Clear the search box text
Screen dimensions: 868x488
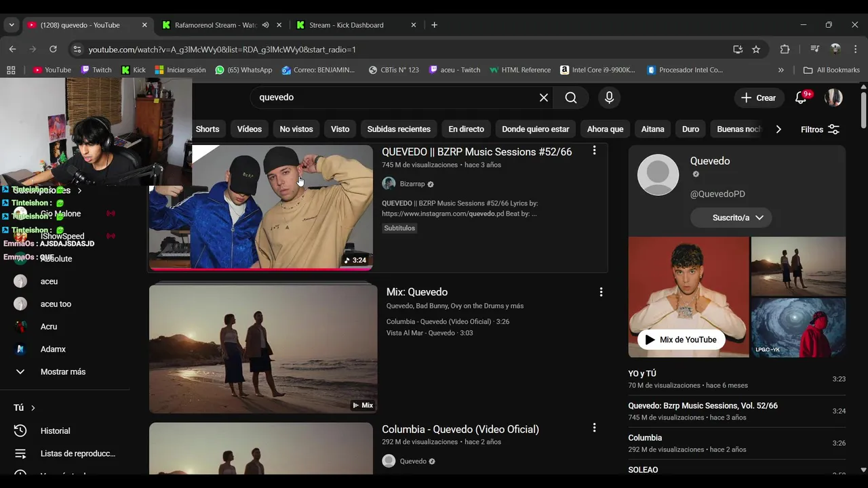pyautogui.click(x=544, y=98)
